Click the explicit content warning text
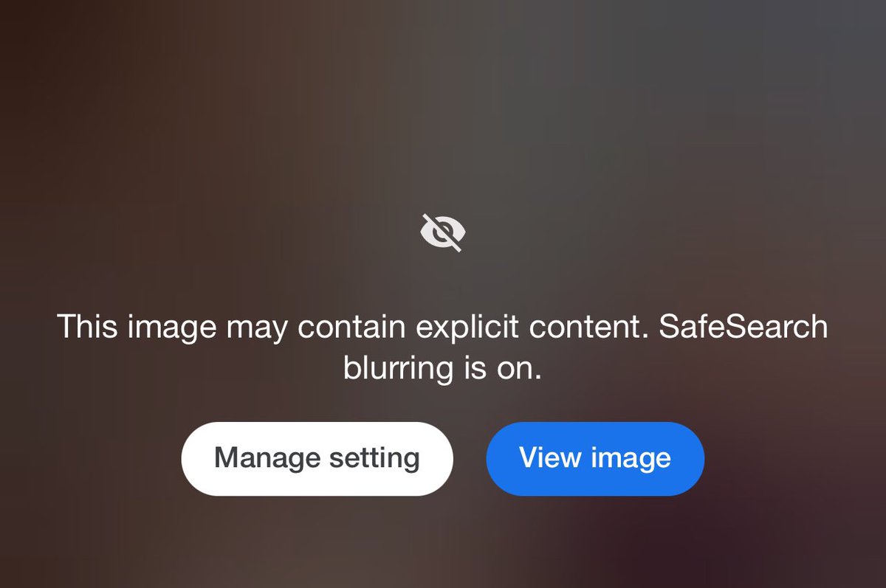Screen dimensions: 886x588 [443, 347]
